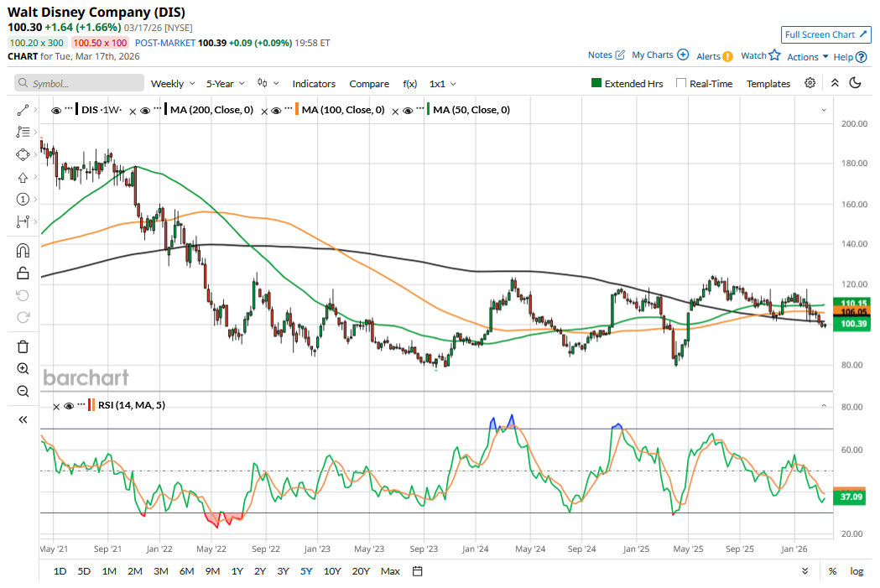The width and height of the screenshot is (880, 588).
Task: Open the custom date range calendar icon
Action: tap(417, 571)
